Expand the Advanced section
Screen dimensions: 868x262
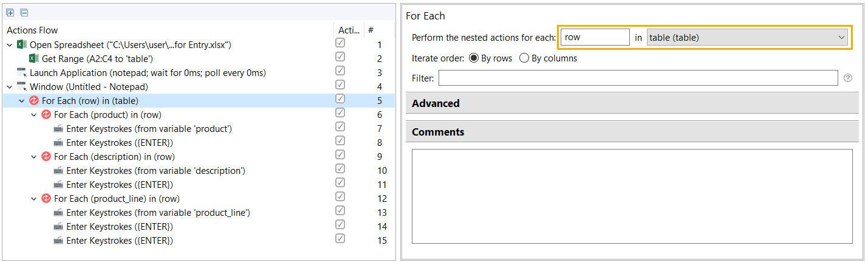pyautogui.click(x=632, y=103)
